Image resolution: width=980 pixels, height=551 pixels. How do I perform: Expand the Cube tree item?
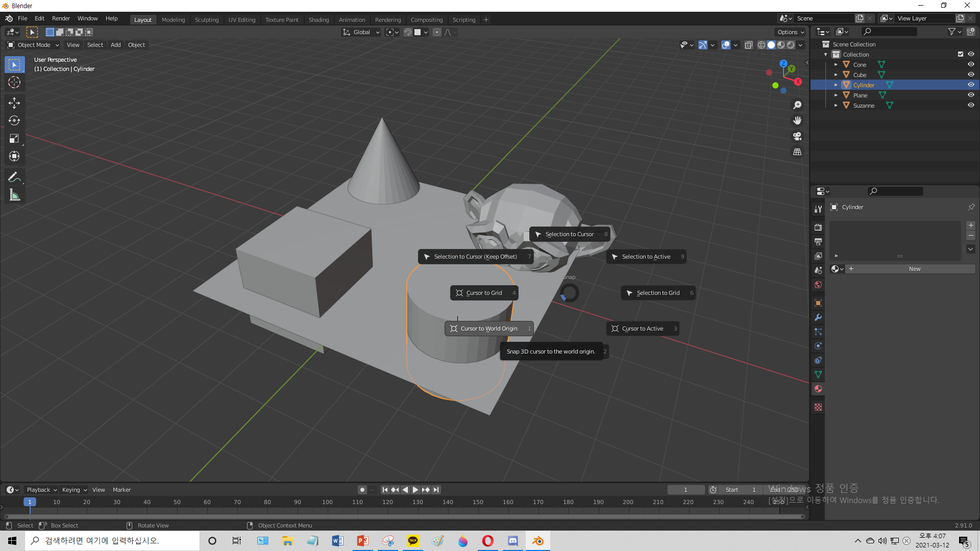(x=836, y=75)
